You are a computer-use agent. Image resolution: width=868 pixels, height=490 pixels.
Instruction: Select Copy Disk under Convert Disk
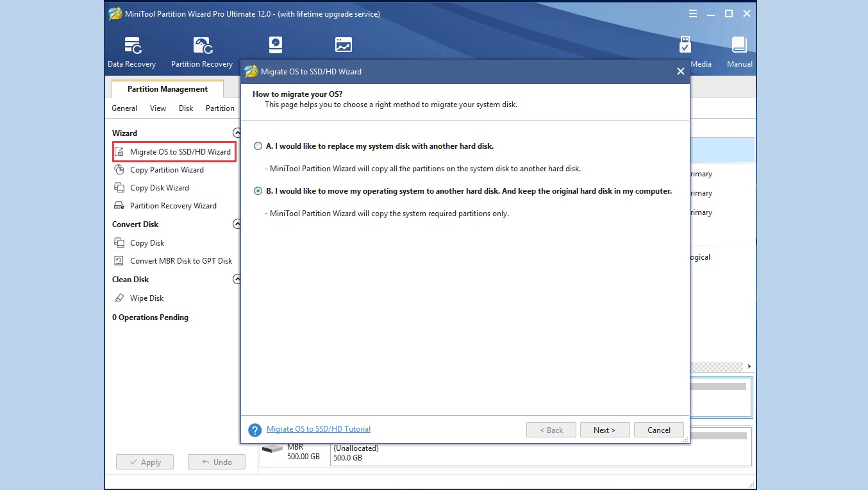[x=147, y=243]
